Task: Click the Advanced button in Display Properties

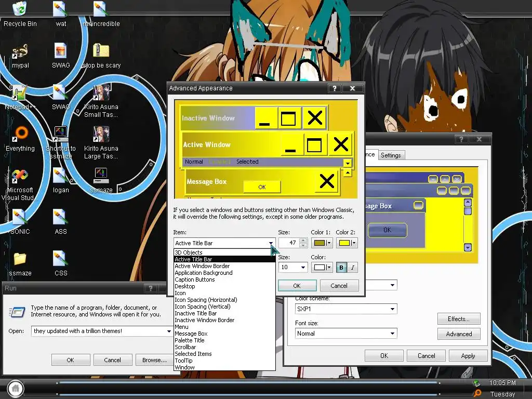Action: (x=459, y=334)
